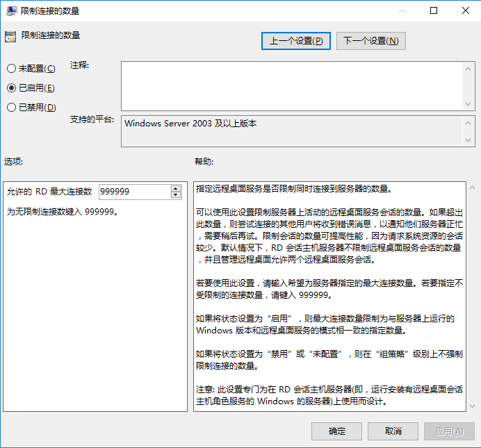Click the down arrow in the comment box scrollbar
481x448 pixels.
click(468, 104)
